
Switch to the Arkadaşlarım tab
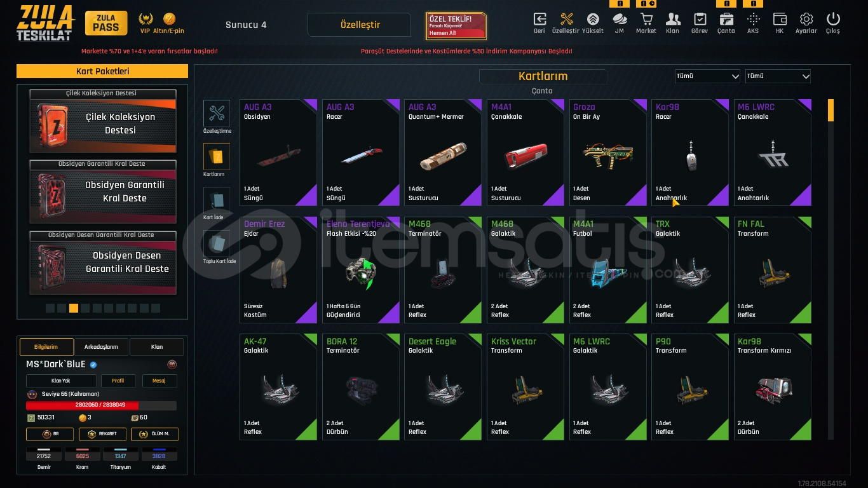(x=102, y=347)
